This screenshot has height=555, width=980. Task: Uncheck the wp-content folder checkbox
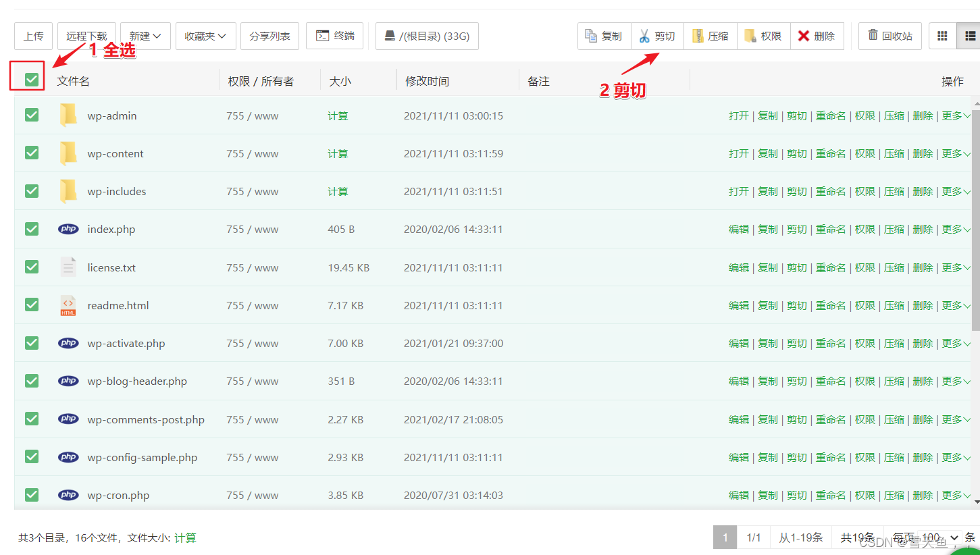pos(32,153)
